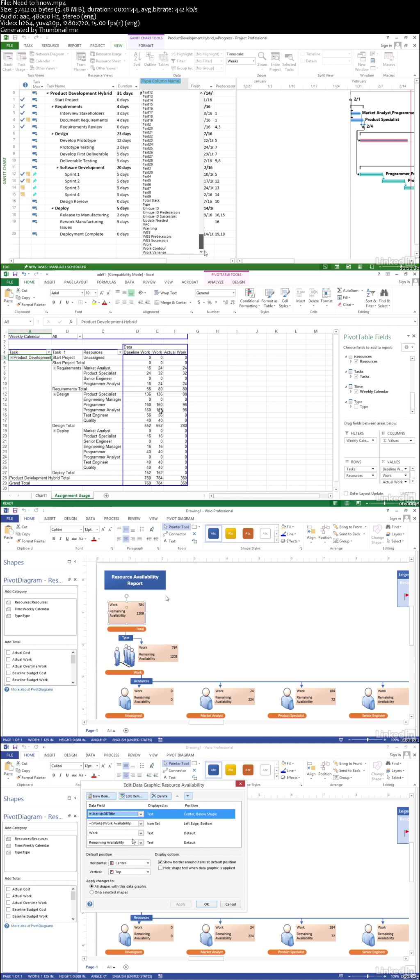
Task: Open Horizontal Center dropdown in dialog
Action: tap(148, 863)
